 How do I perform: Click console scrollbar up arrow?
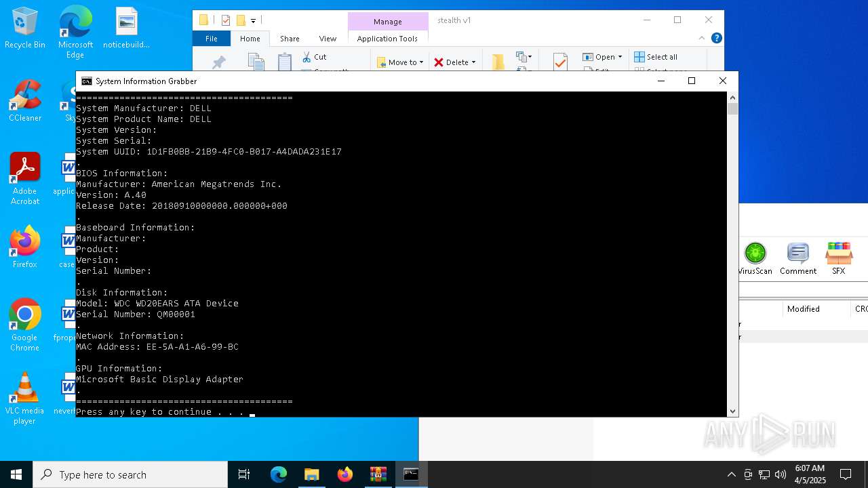[732, 98]
